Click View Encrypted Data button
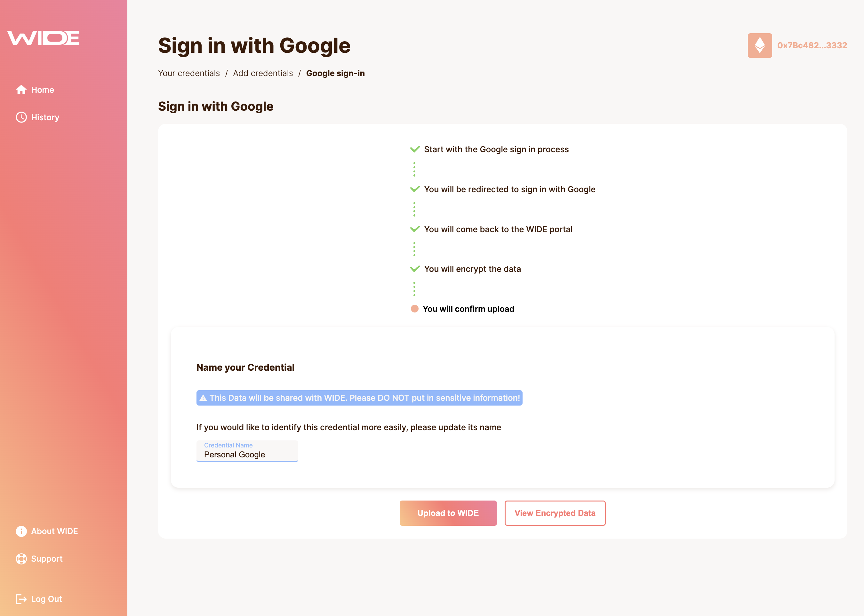Screen dimensions: 864x616 555,513
